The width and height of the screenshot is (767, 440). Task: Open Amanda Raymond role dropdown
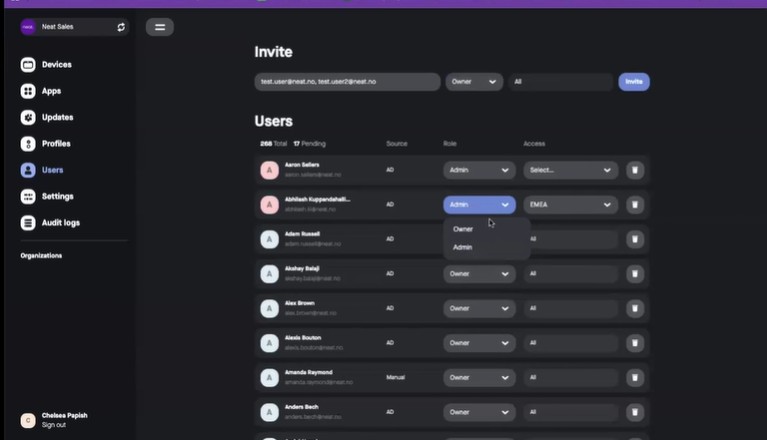[x=479, y=378]
